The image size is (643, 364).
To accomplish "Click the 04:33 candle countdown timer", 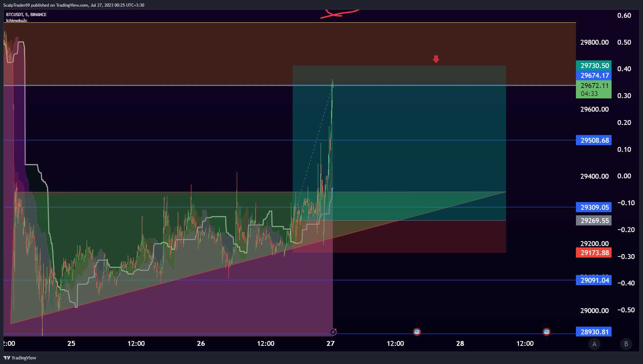I will click(x=589, y=94).
